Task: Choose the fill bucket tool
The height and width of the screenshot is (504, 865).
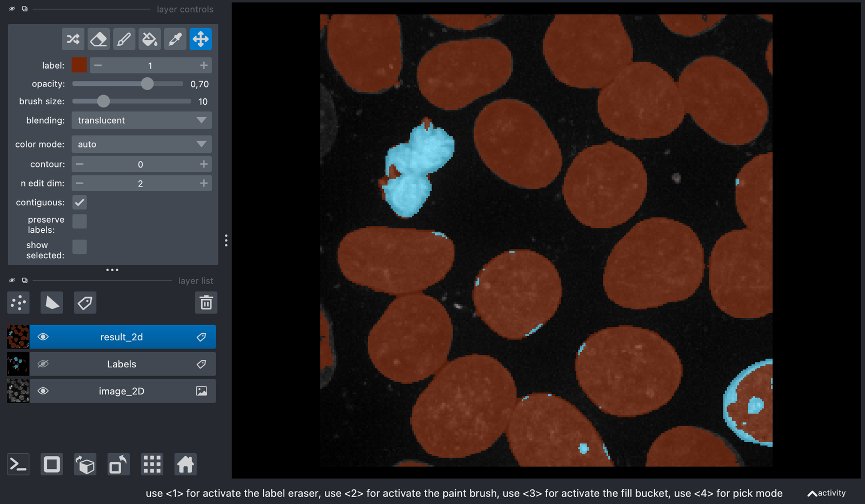Action: [149, 39]
